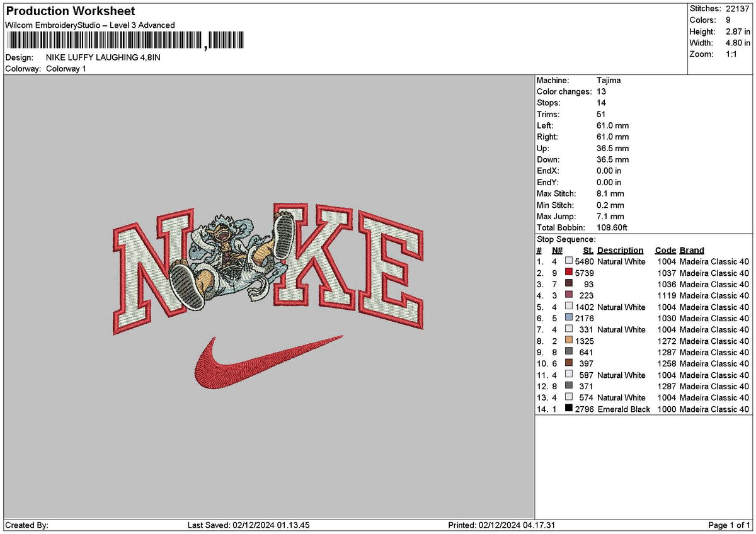The width and height of the screenshot is (756, 534).
Task: Select the "Emerald Black" description in row 14
Action: tap(624, 409)
